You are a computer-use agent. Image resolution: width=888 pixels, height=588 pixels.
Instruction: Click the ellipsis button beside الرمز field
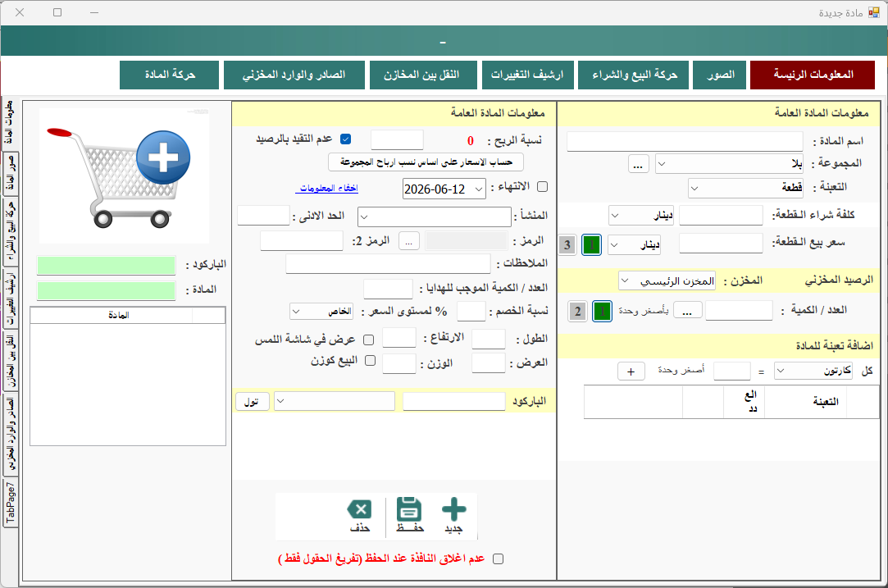(x=409, y=241)
